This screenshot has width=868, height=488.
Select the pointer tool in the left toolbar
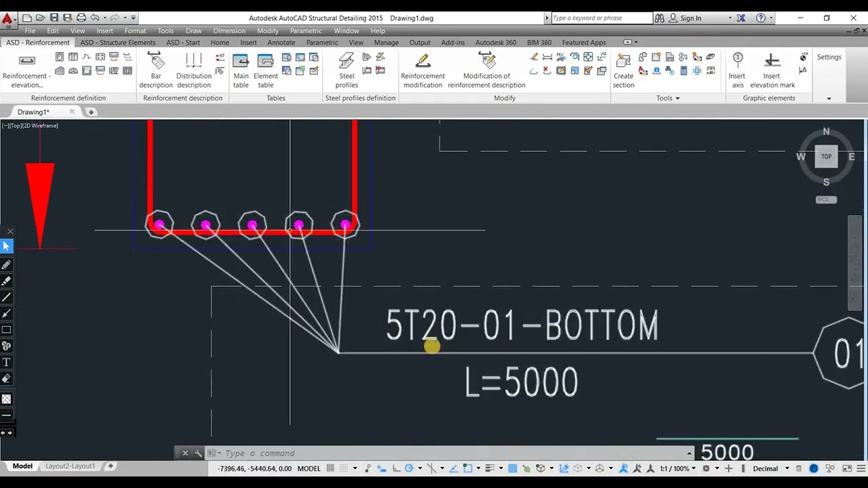7,247
